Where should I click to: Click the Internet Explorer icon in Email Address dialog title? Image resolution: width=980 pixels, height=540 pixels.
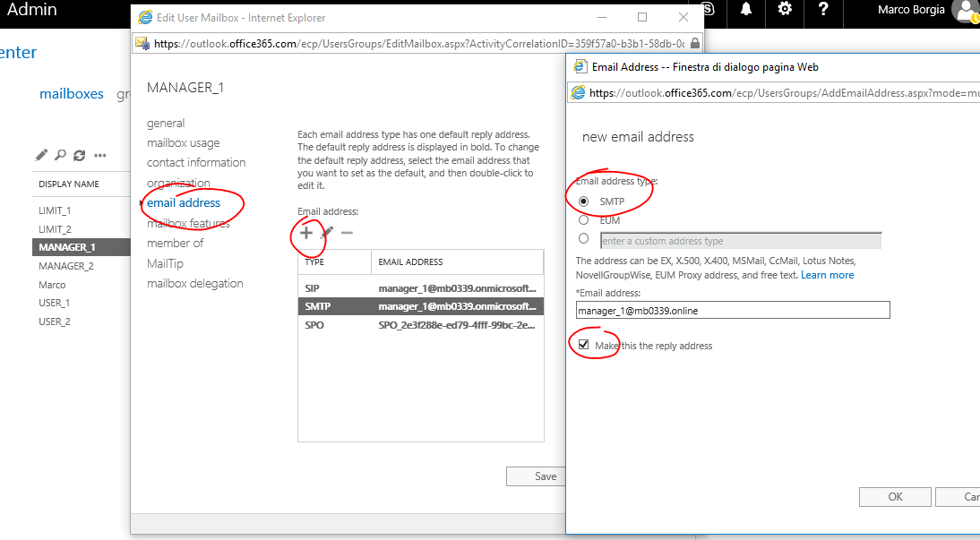click(x=580, y=67)
